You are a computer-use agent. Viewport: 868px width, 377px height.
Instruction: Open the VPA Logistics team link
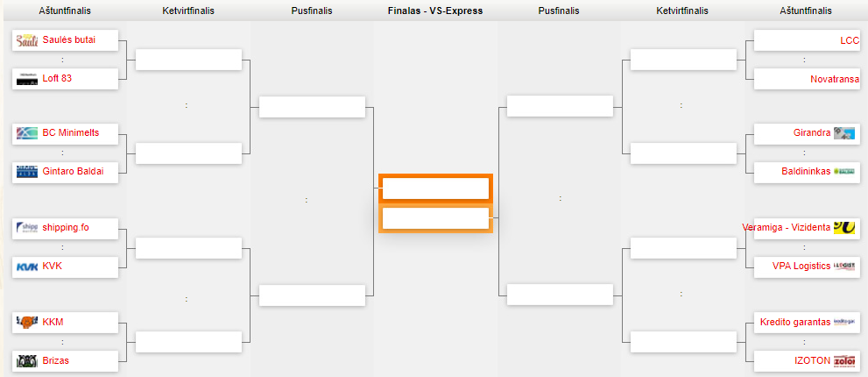click(801, 267)
